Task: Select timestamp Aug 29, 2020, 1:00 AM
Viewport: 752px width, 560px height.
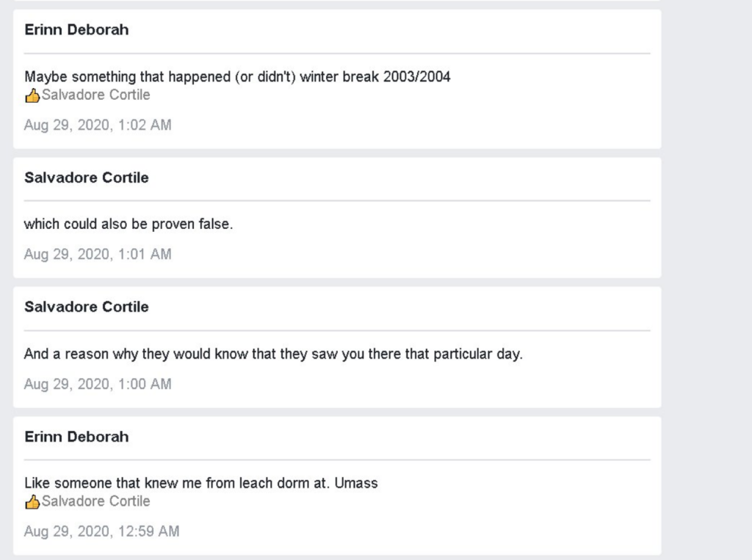Action: click(98, 384)
